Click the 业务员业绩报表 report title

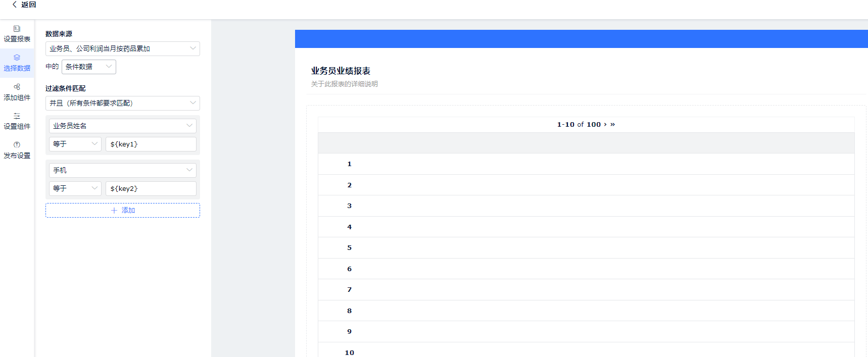[x=341, y=71]
